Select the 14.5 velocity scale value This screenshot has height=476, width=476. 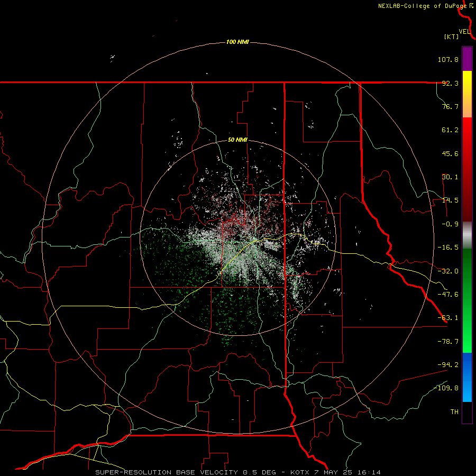pos(450,200)
